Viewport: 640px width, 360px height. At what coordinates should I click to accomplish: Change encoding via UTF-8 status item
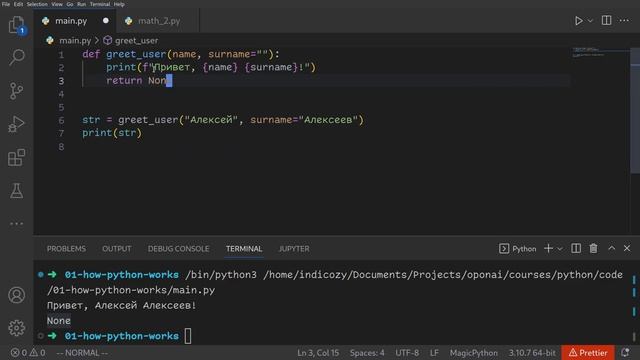click(407, 353)
